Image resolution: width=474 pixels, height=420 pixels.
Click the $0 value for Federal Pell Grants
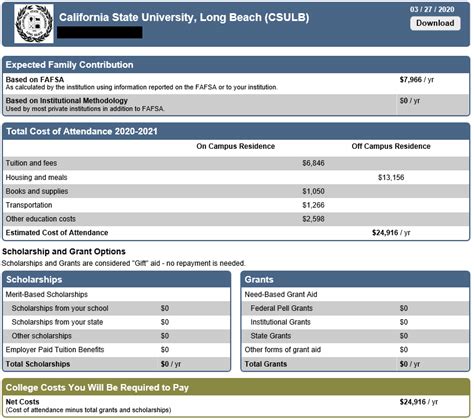(x=404, y=308)
